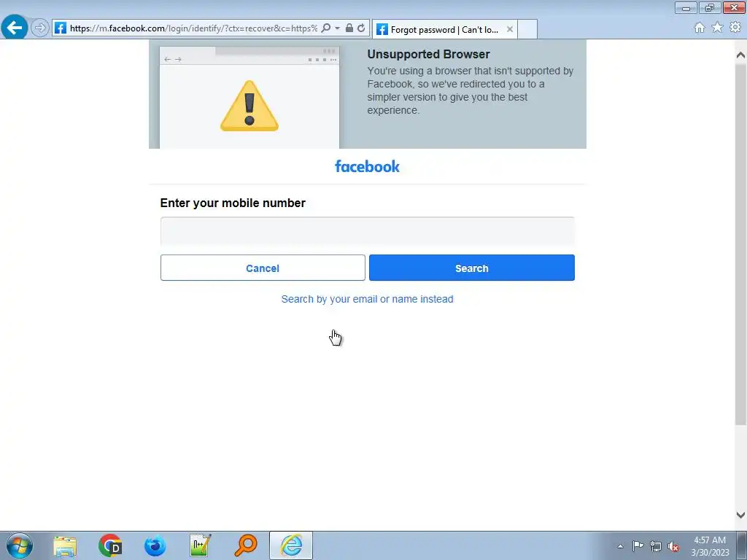This screenshot has width=747, height=560.
Task: Restore down the browser window
Action: [710, 8]
